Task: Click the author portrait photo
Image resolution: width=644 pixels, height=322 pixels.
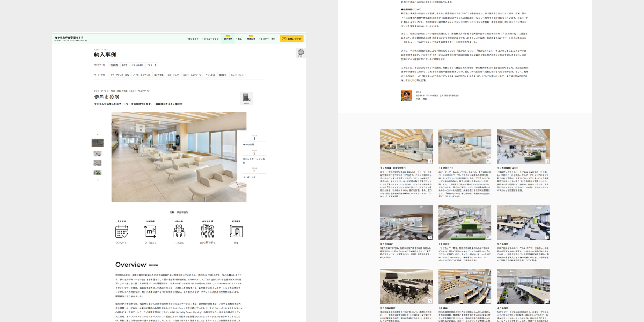Action: [406, 96]
